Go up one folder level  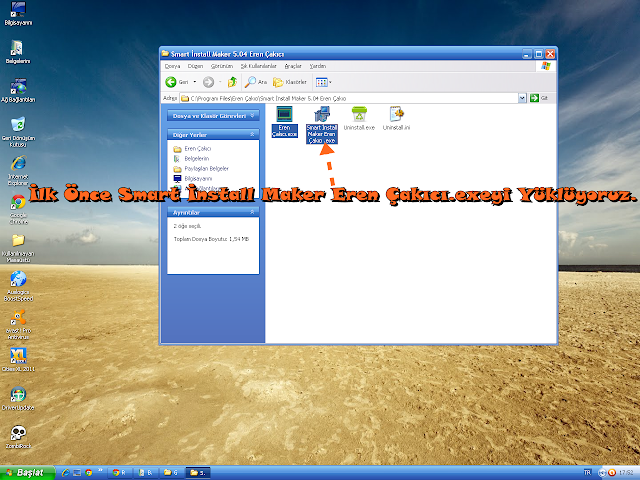pyautogui.click(x=232, y=82)
